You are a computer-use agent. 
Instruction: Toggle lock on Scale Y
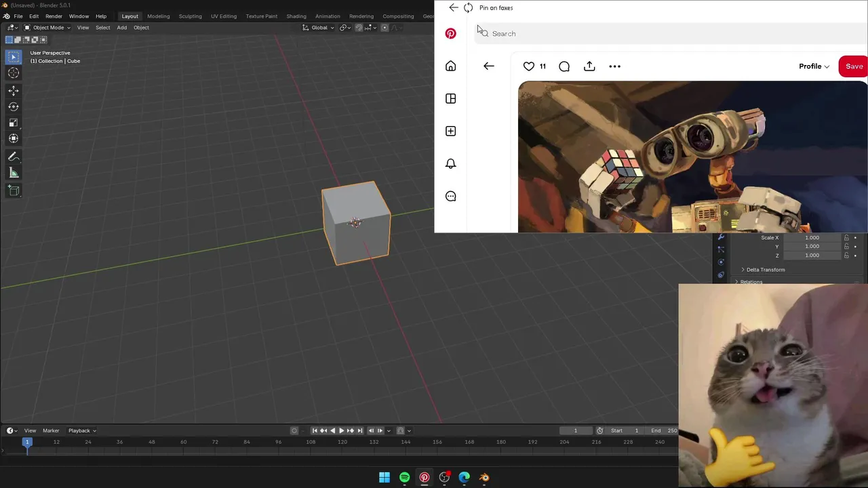coord(846,247)
